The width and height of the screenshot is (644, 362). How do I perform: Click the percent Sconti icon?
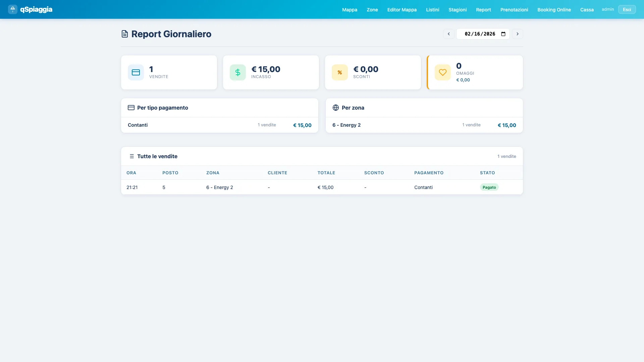339,72
